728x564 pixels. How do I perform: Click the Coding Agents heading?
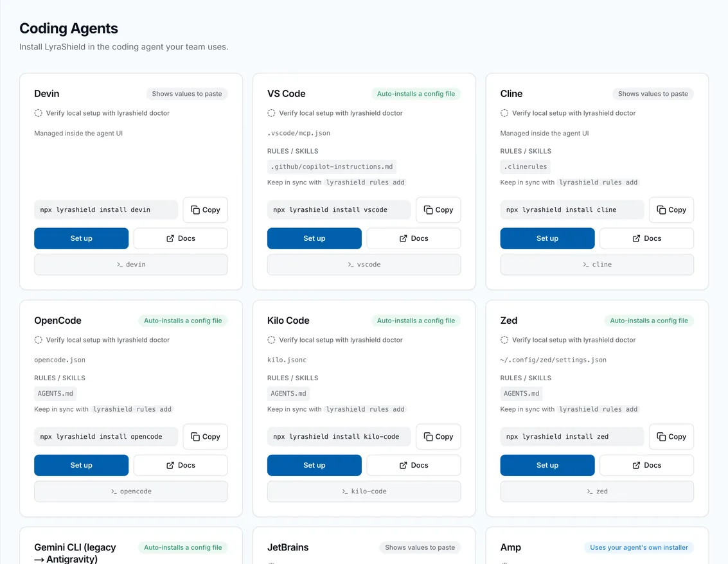point(69,28)
